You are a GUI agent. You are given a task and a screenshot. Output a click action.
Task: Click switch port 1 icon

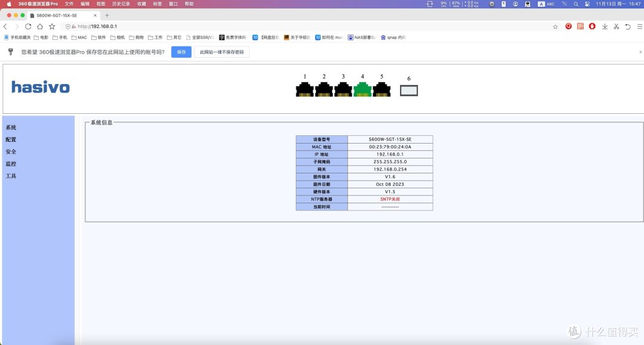(305, 89)
